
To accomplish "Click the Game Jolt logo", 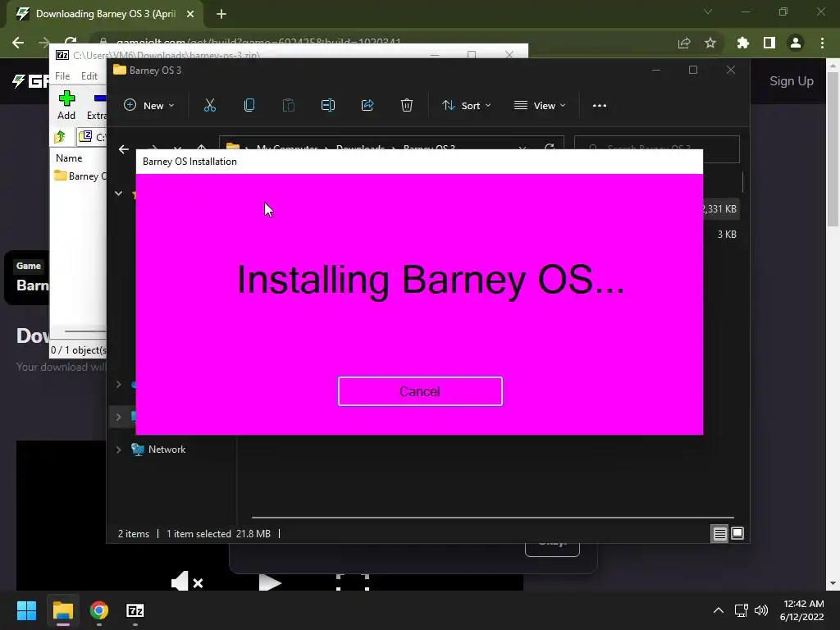I will pos(30,81).
